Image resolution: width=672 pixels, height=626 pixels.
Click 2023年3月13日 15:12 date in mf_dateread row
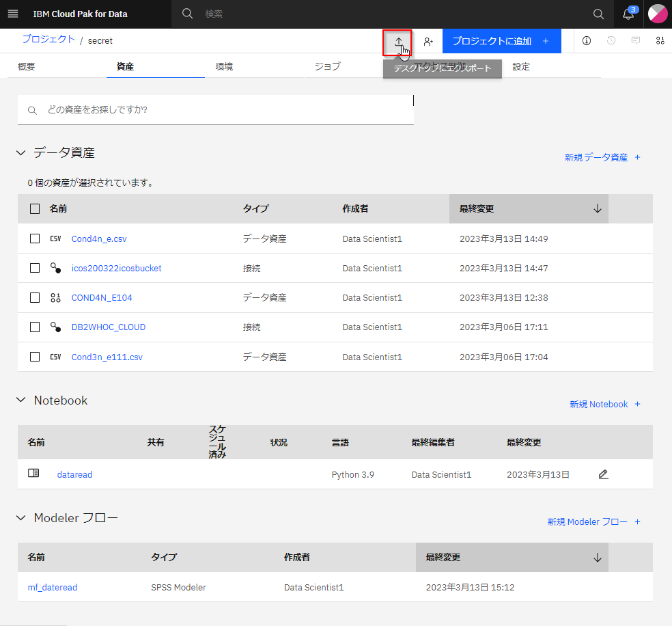tap(470, 588)
